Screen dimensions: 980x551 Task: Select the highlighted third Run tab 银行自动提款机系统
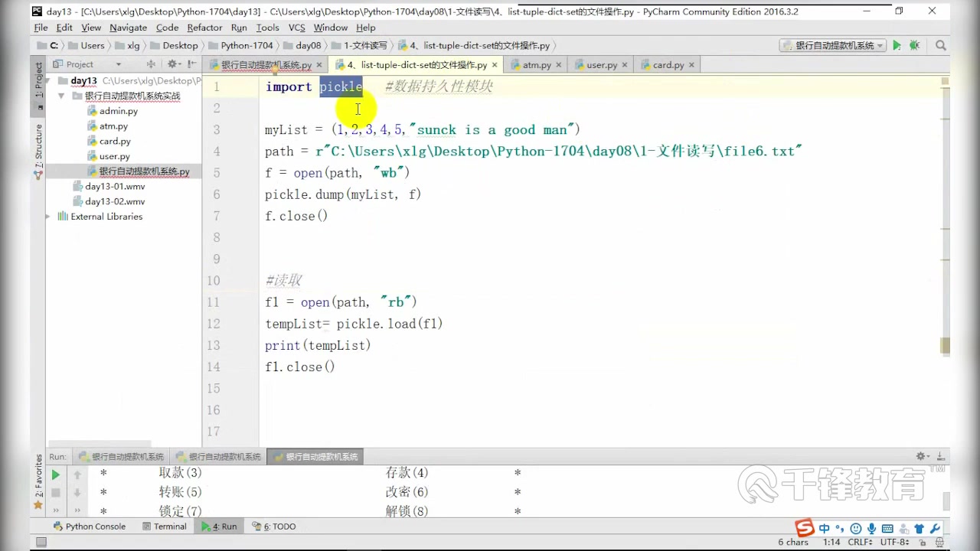[315, 457]
